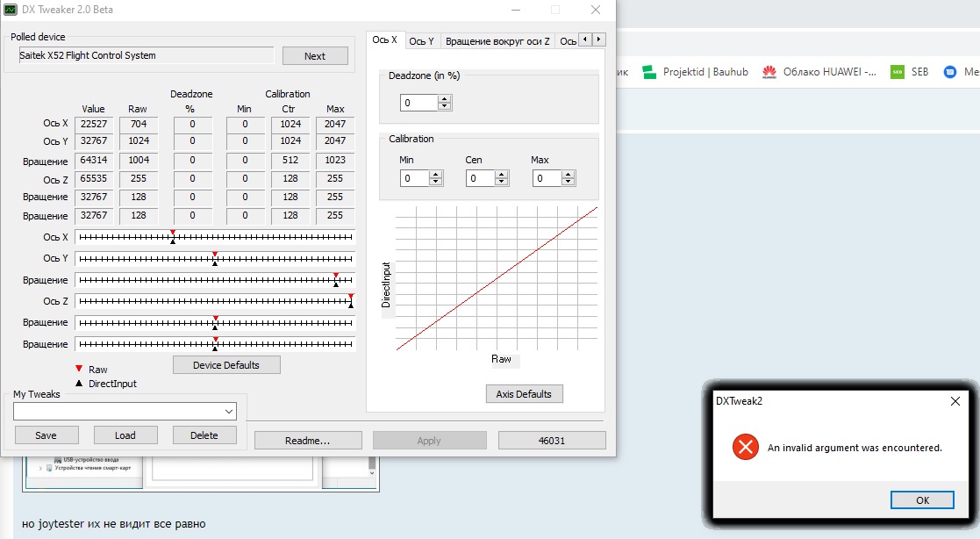Minimize the DX Tweaker window
Image resolution: width=980 pixels, height=539 pixels.
(x=516, y=10)
